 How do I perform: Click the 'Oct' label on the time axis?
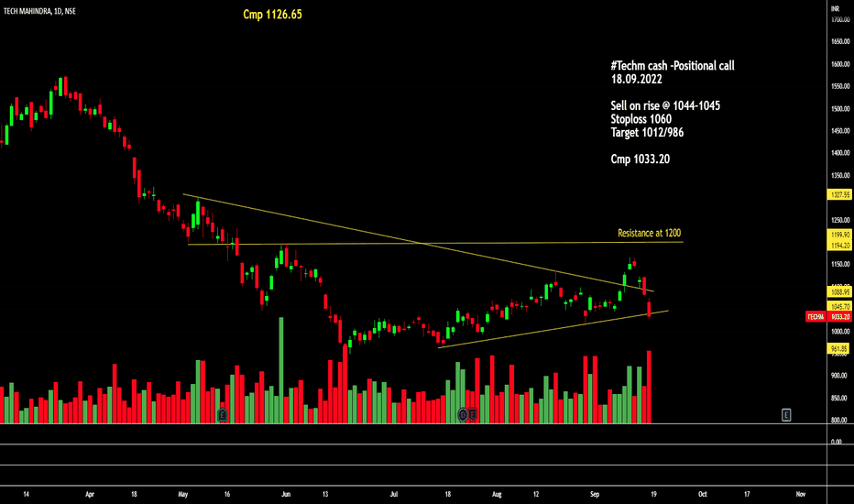703,494
